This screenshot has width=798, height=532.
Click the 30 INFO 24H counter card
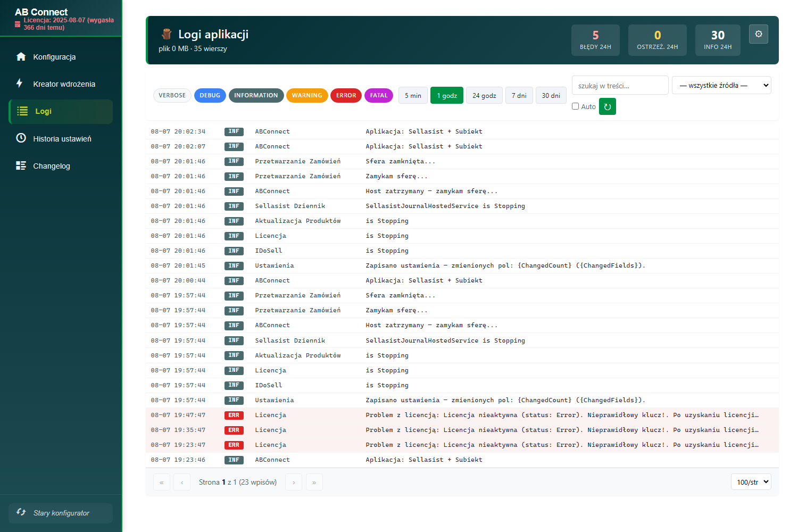click(x=718, y=40)
